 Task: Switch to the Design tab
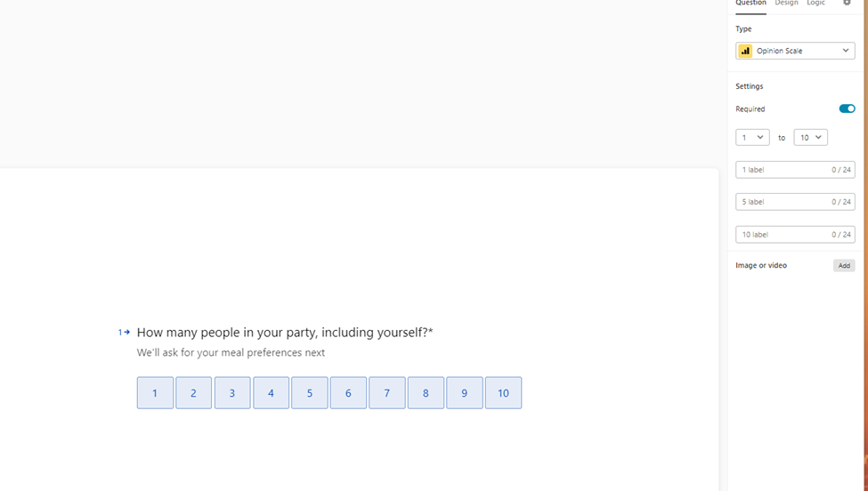click(786, 4)
